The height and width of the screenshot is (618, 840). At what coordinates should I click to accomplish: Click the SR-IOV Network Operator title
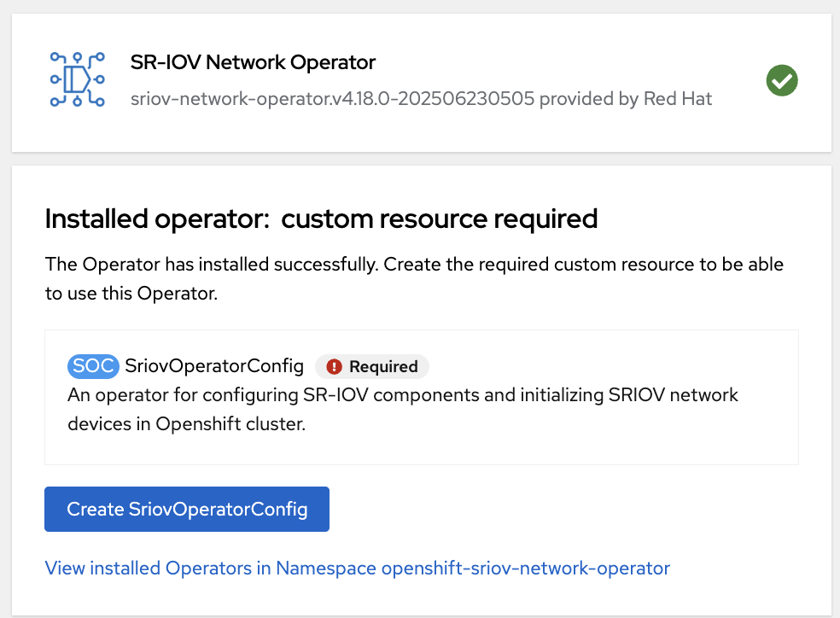coord(253,62)
